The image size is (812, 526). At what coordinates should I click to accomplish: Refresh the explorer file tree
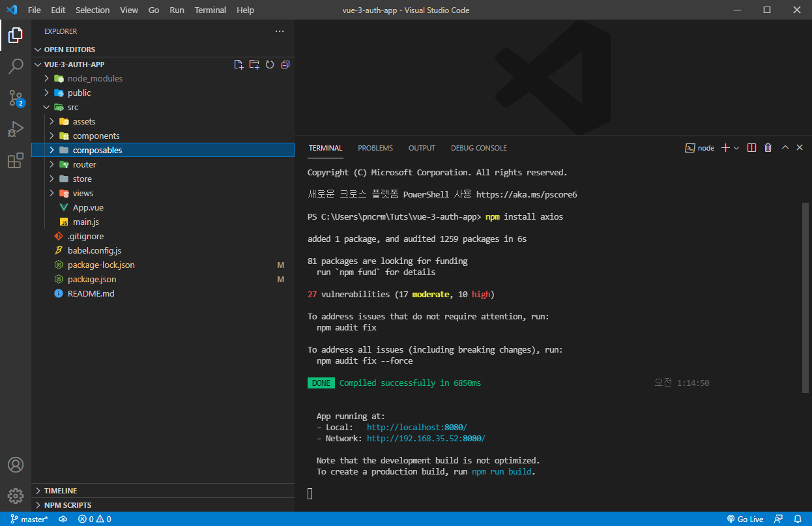click(x=270, y=65)
